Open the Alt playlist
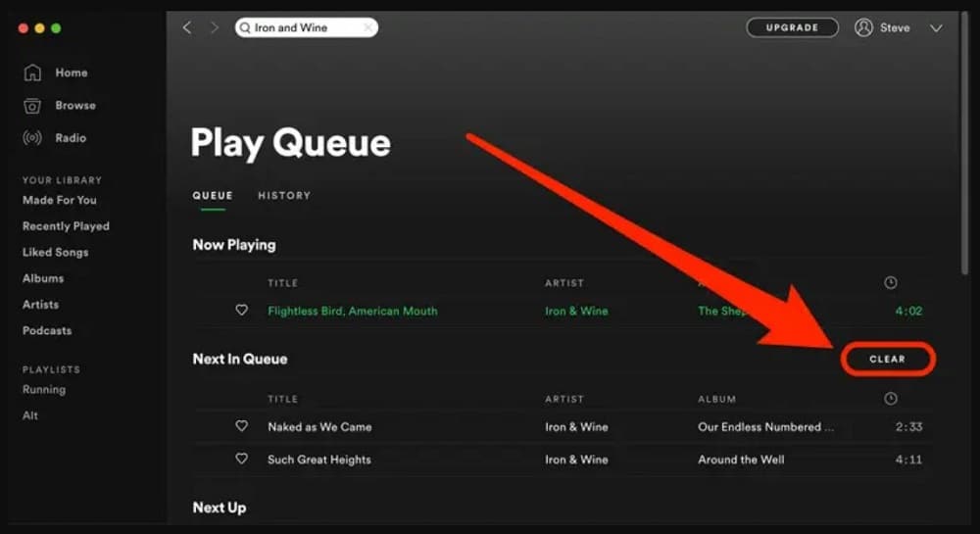The image size is (980, 534). (30, 416)
